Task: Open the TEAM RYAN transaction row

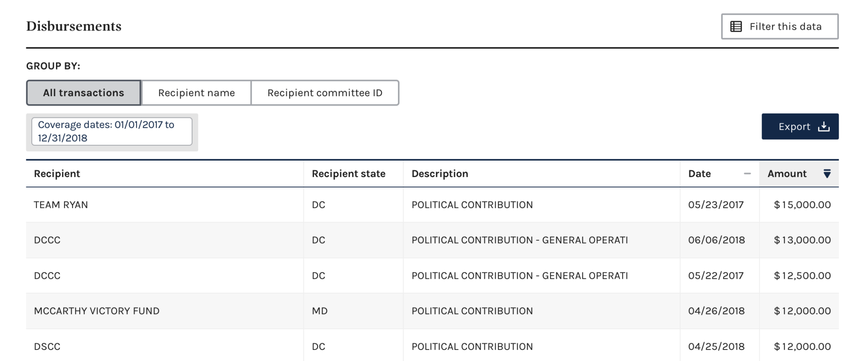Action: coord(432,205)
